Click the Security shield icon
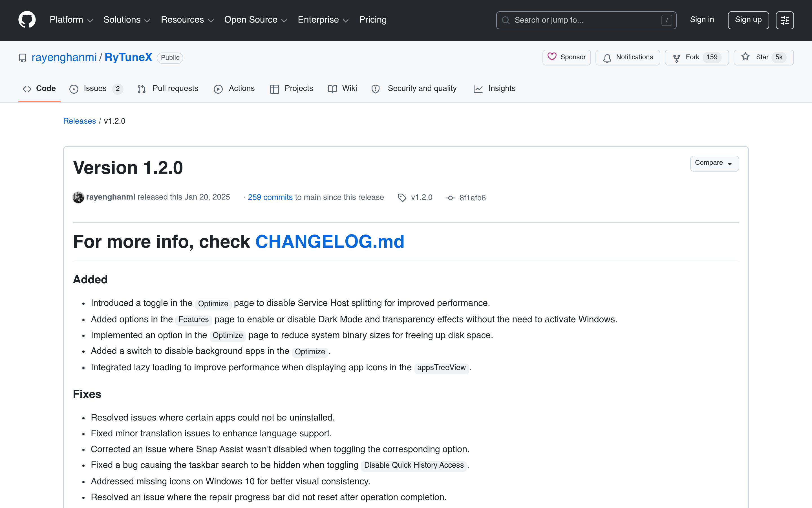 [x=376, y=89]
